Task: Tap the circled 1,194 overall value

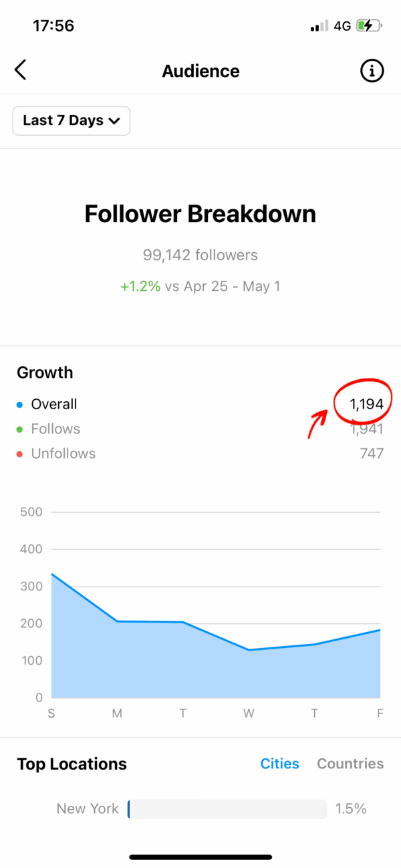Action: point(366,405)
